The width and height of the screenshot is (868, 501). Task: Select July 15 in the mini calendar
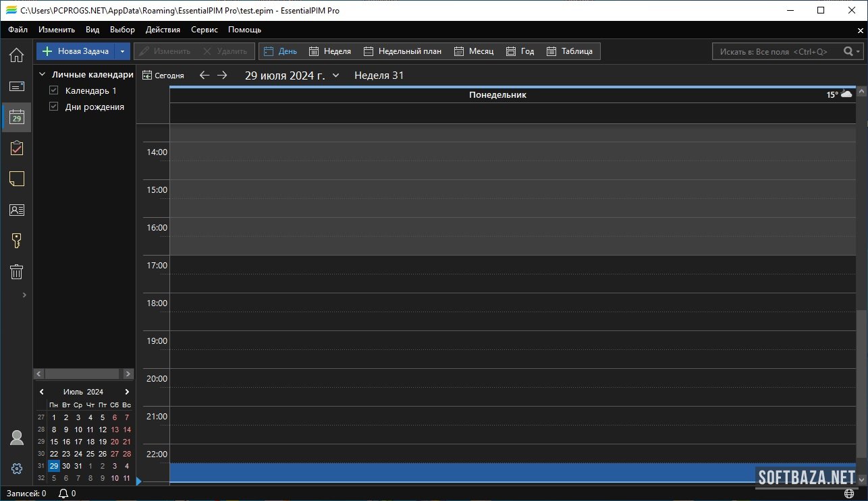[x=54, y=442]
